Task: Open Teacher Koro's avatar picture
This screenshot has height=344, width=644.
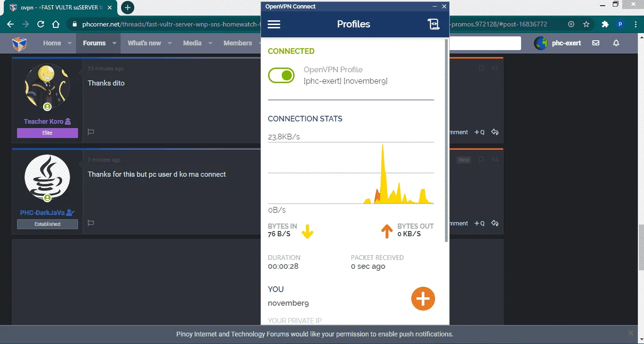Action: click(x=47, y=87)
